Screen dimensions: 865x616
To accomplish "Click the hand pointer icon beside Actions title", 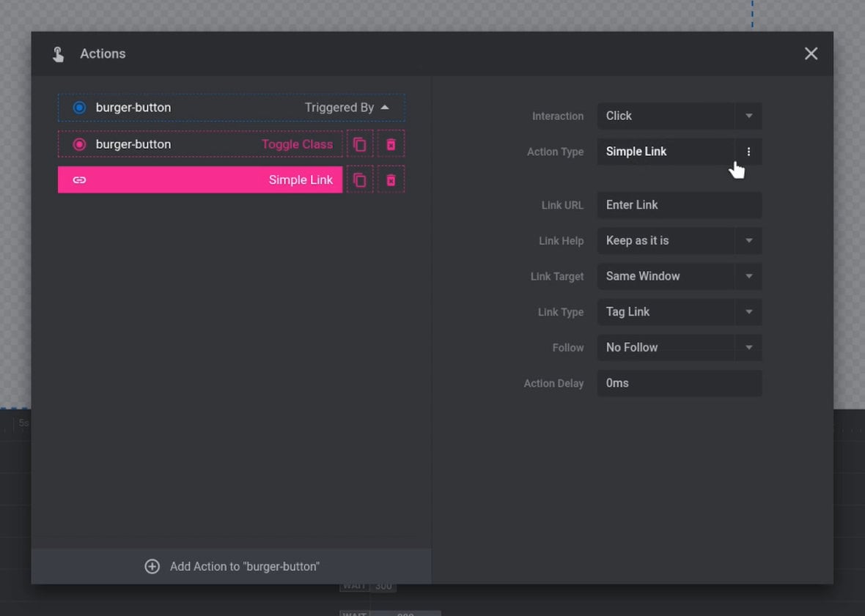I will click(58, 53).
